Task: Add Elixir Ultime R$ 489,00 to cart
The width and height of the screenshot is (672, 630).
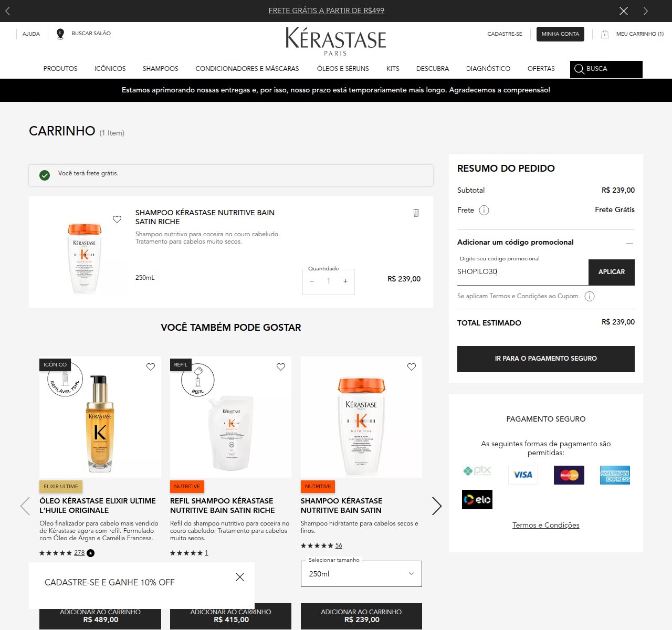Action: [100, 616]
